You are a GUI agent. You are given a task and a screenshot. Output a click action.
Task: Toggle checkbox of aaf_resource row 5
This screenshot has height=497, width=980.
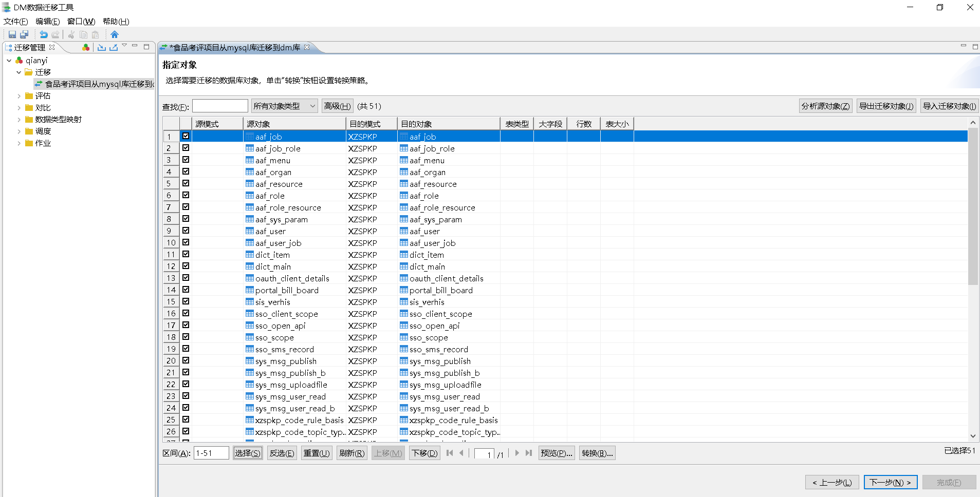pos(186,183)
